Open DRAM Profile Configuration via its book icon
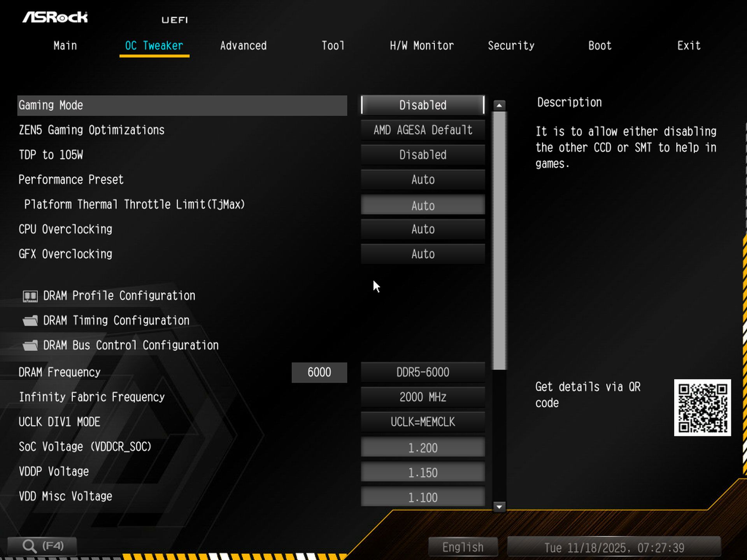This screenshot has height=560, width=747. [30, 296]
